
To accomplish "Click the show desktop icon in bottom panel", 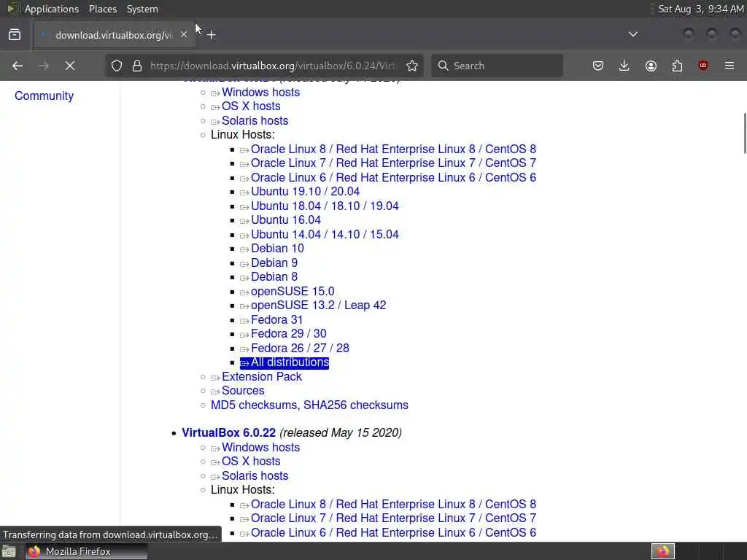I will click(9, 551).
